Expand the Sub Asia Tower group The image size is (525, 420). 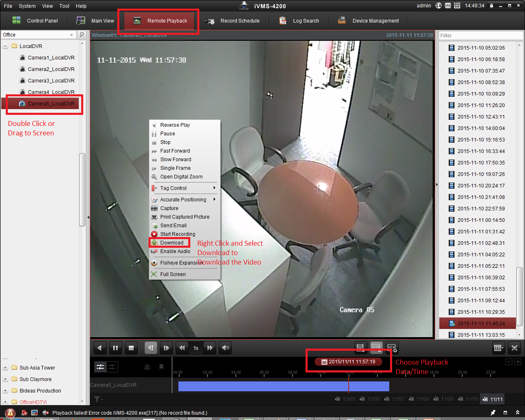coord(5,368)
